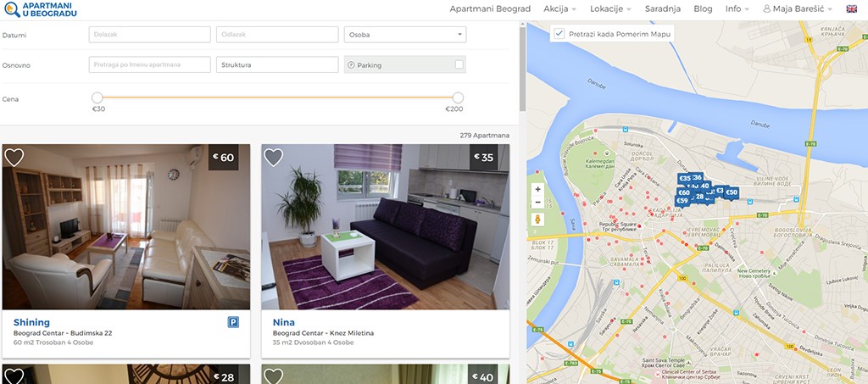This screenshot has height=384, width=868.
Task: Open the Apartmani u Beogradu logo homepage
Action: [40, 9]
